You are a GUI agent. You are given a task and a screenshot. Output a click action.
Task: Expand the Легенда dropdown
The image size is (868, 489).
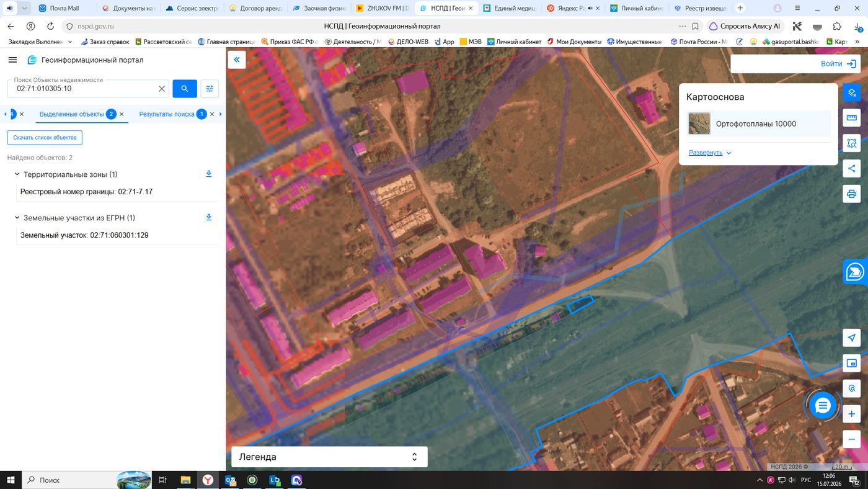coord(329,457)
